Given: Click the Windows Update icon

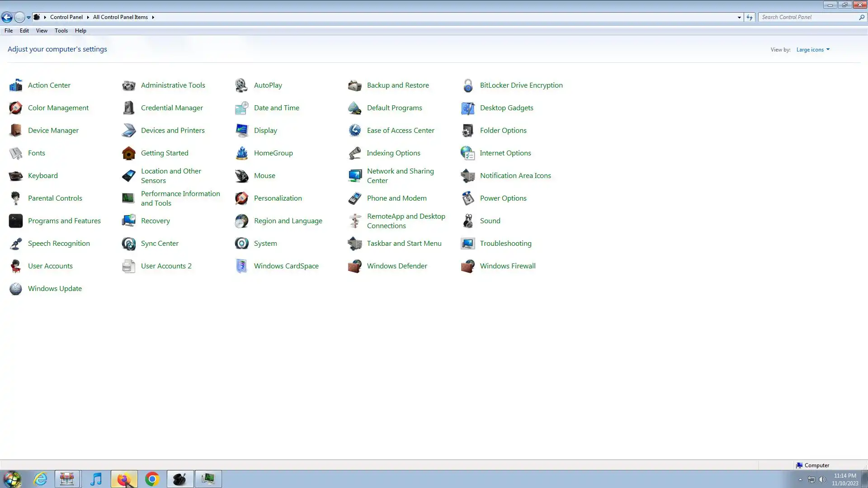Looking at the screenshot, I should pos(16,289).
